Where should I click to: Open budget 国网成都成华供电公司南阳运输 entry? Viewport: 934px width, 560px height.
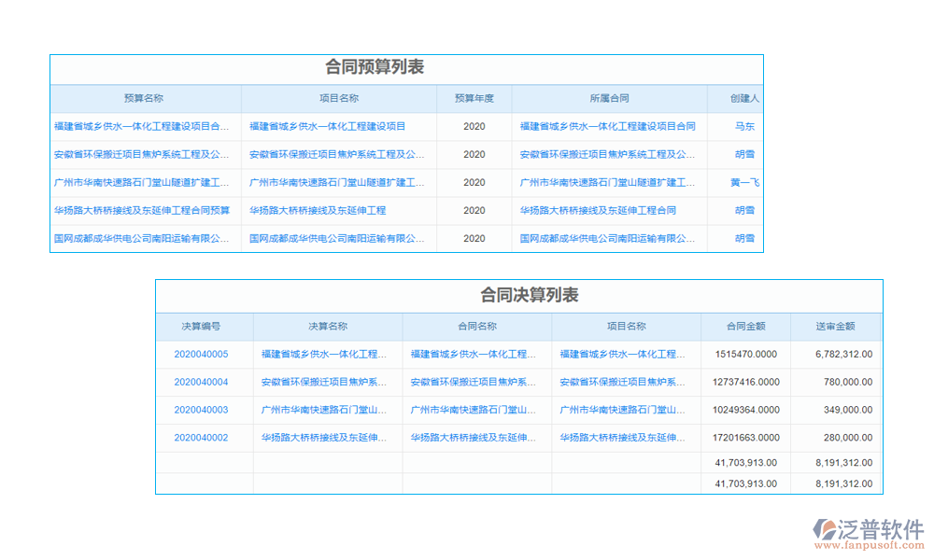coord(140,238)
